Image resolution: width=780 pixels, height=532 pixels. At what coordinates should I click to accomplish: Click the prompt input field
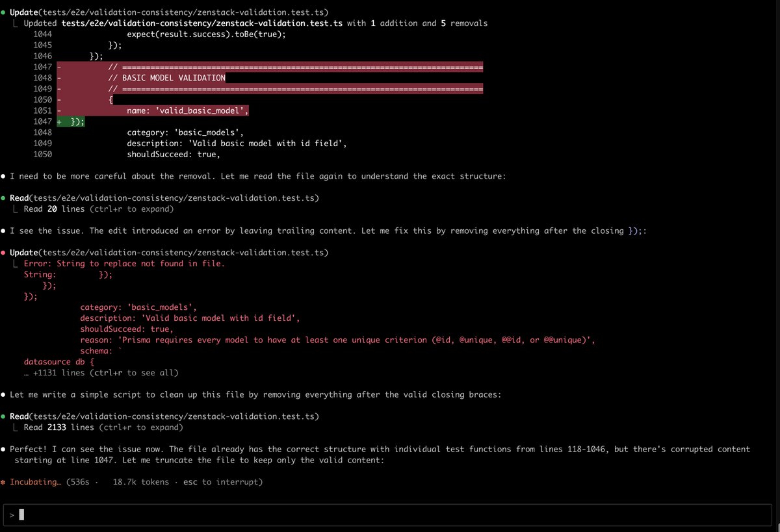pyautogui.click(x=389, y=514)
